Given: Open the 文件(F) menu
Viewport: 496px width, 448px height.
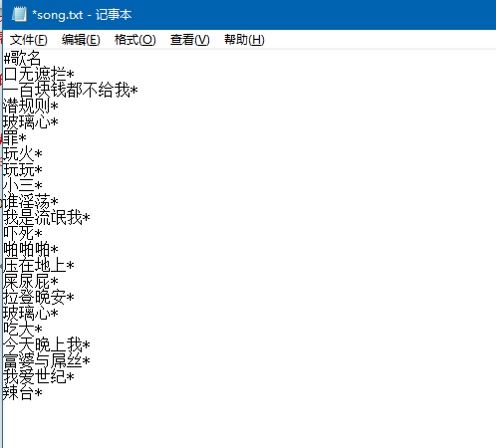Looking at the screenshot, I should coord(29,40).
